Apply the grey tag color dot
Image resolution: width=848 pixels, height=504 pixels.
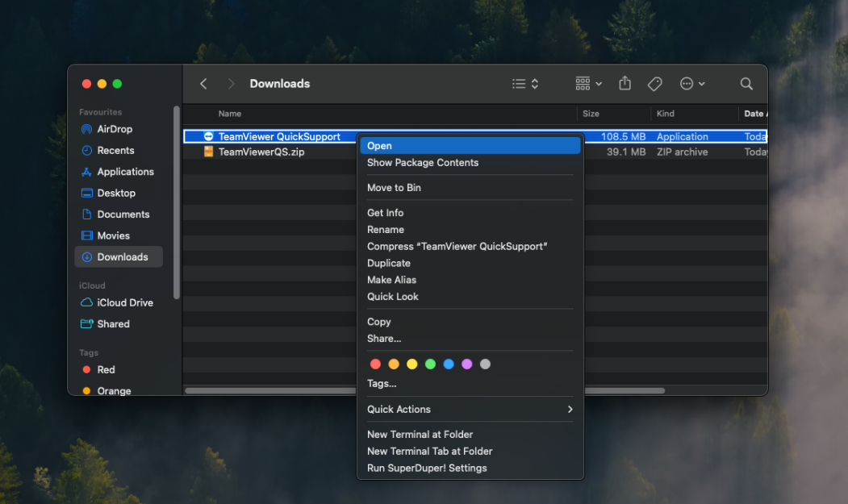click(486, 364)
